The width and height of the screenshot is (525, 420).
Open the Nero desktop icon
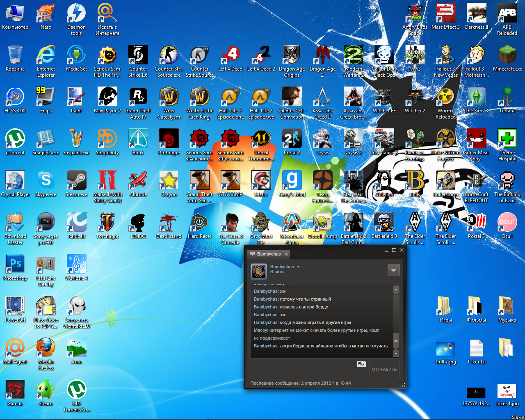coord(46,16)
